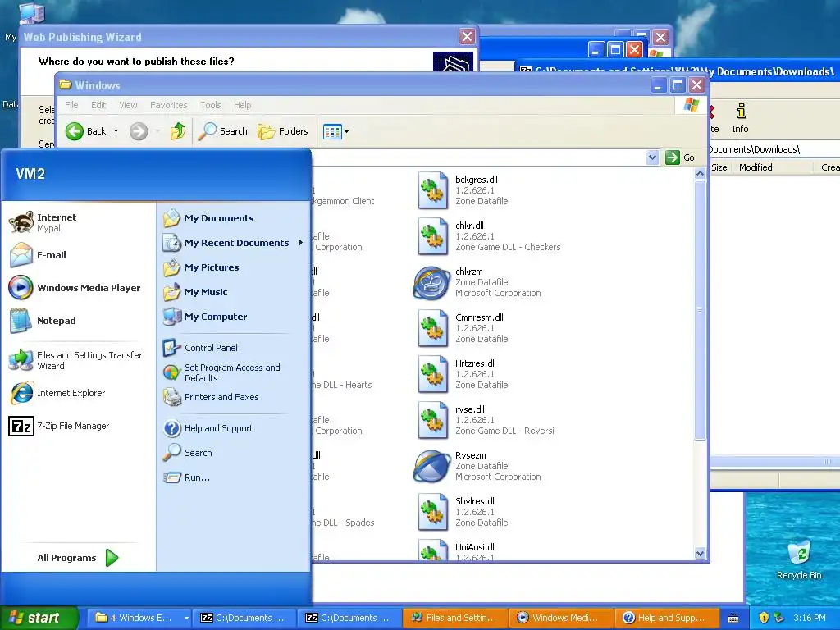Click the security shield tray icon

[x=764, y=618]
